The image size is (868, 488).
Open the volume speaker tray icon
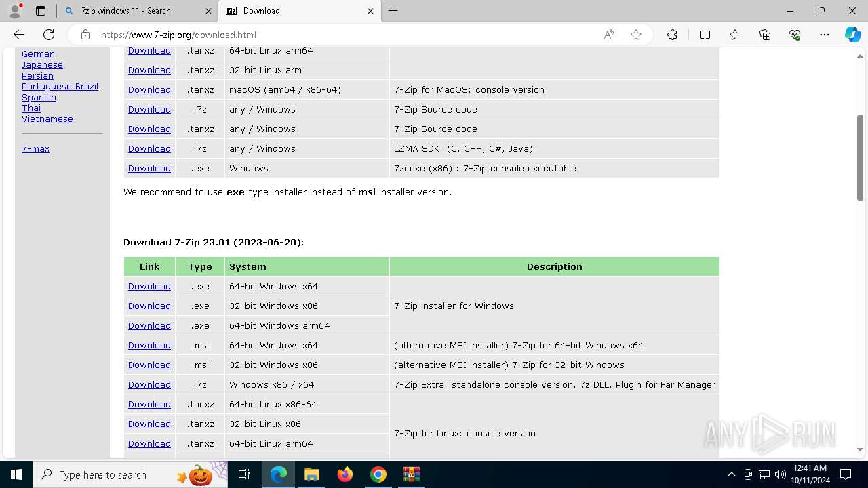click(x=780, y=474)
